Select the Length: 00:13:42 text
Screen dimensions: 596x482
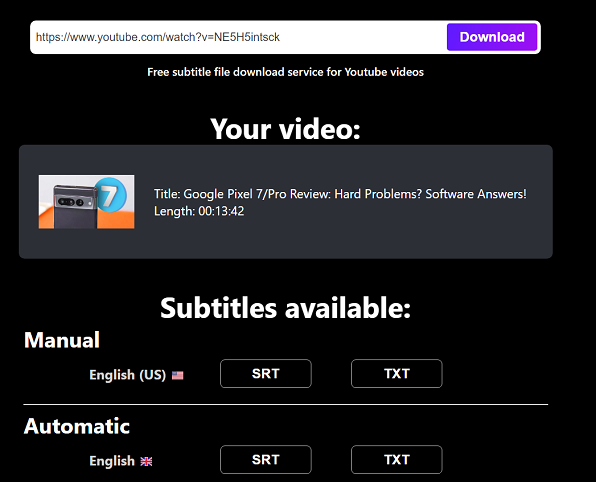pos(199,211)
